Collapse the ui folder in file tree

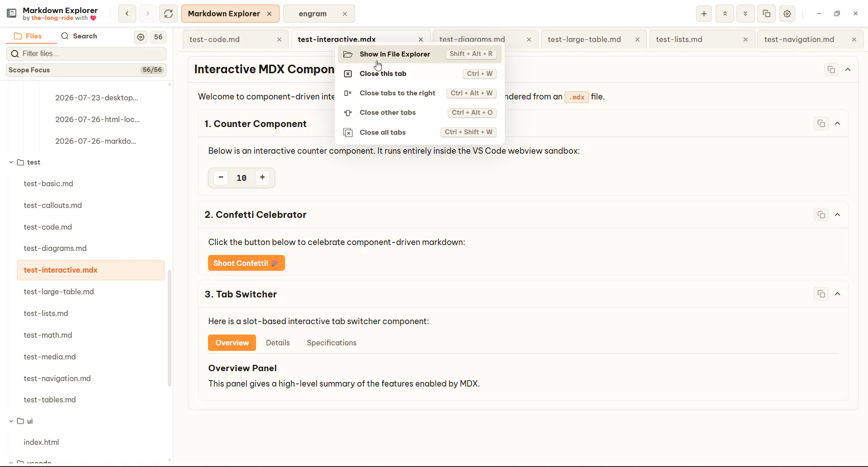pyautogui.click(x=11, y=421)
